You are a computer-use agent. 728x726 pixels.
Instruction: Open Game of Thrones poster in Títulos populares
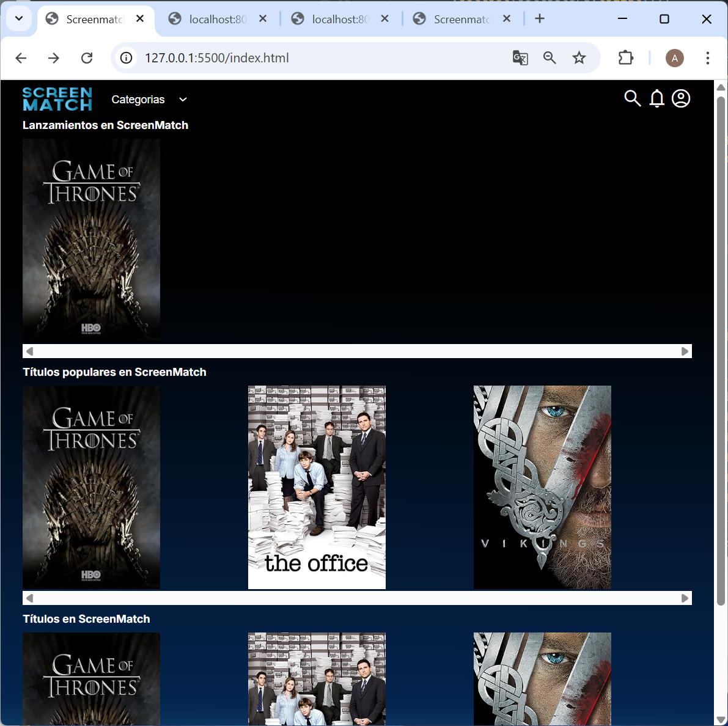tap(92, 488)
